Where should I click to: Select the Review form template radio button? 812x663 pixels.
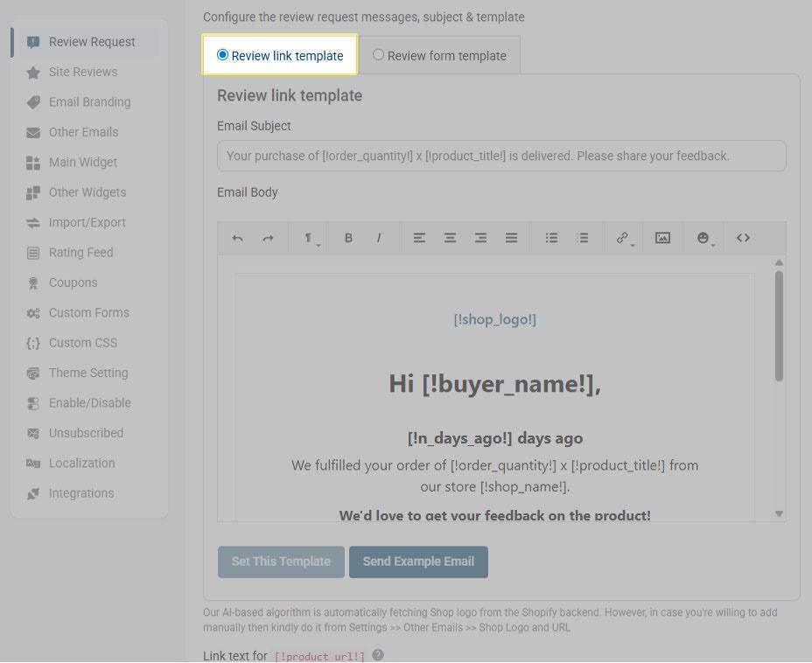click(x=378, y=55)
